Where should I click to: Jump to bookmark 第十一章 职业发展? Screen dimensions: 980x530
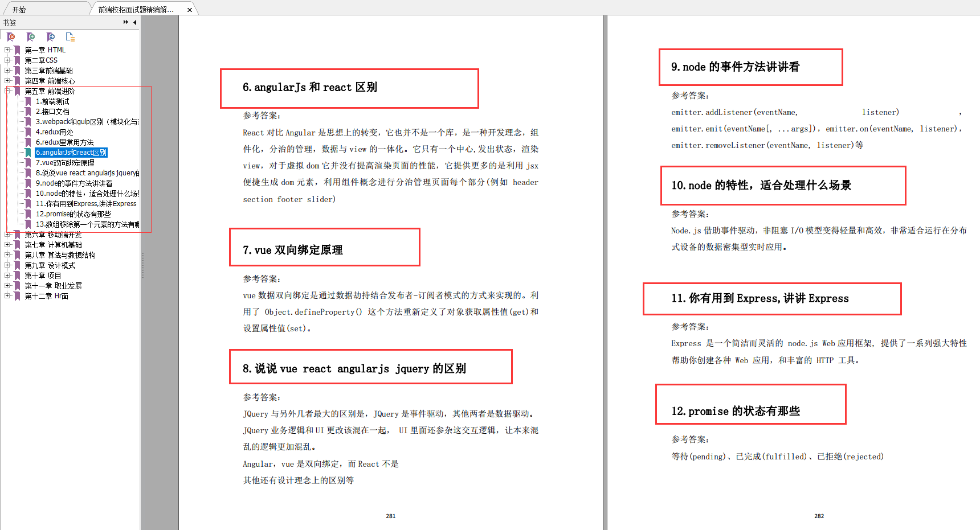[53, 286]
